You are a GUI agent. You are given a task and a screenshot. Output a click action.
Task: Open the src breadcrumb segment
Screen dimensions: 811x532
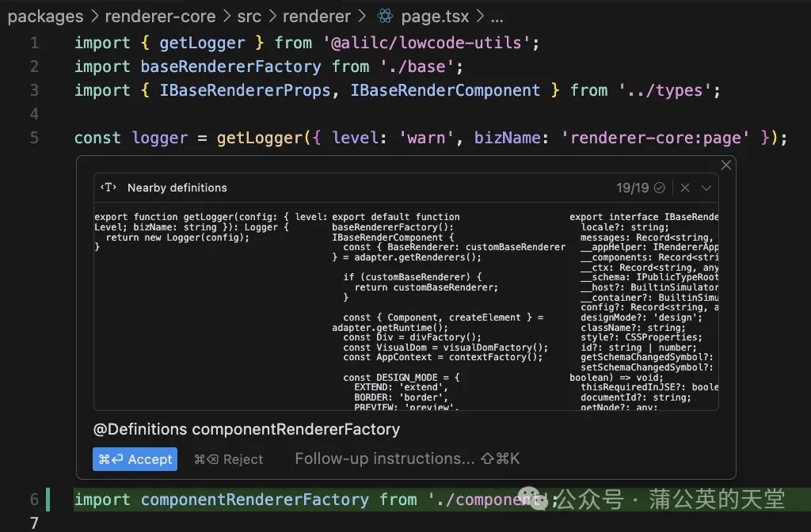[249, 17]
